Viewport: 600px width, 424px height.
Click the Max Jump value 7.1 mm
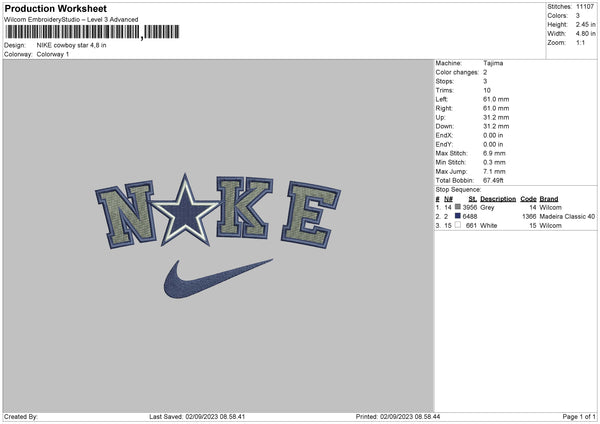click(x=494, y=171)
